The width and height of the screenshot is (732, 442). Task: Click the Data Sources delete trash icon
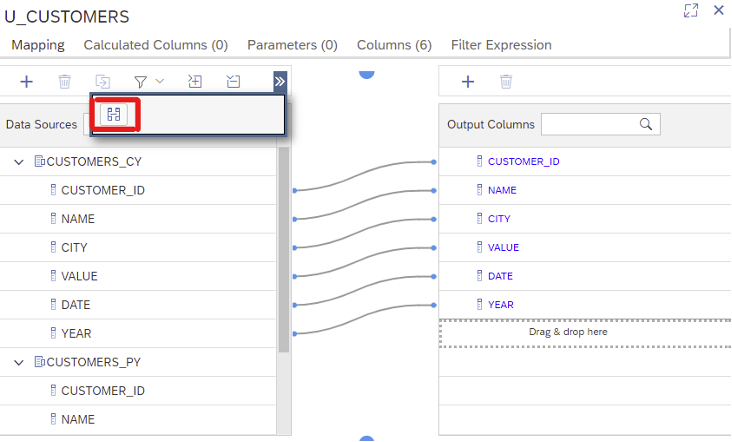pyautogui.click(x=64, y=82)
